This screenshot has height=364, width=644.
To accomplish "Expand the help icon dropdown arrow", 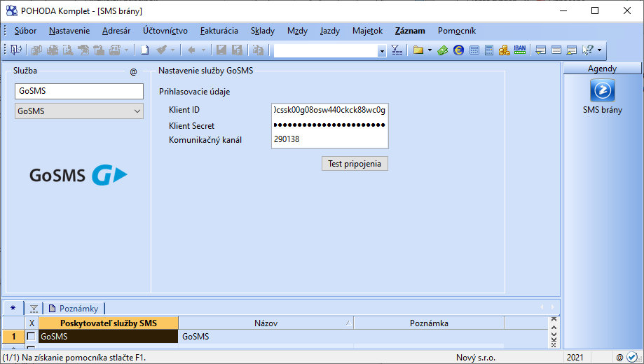I will coord(599,50).
